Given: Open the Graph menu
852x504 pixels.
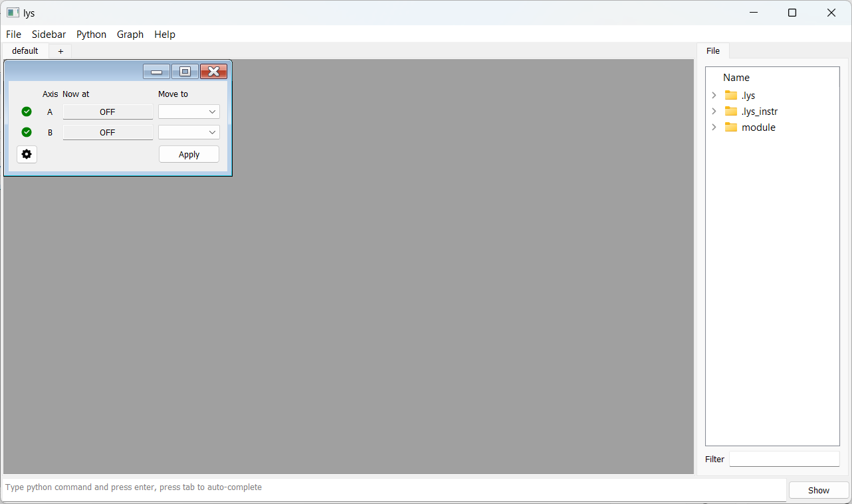Looking at the screenshot, I should point(130,35).
